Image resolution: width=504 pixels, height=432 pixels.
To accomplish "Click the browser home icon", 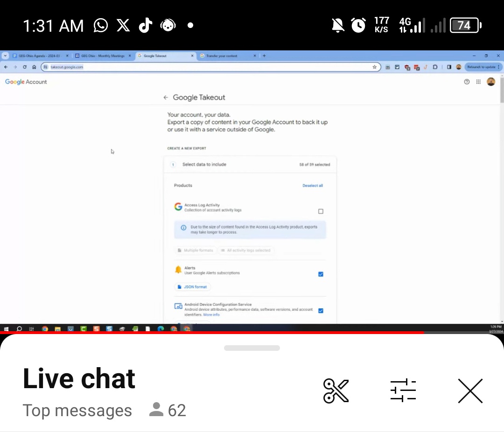I will 34,67.
